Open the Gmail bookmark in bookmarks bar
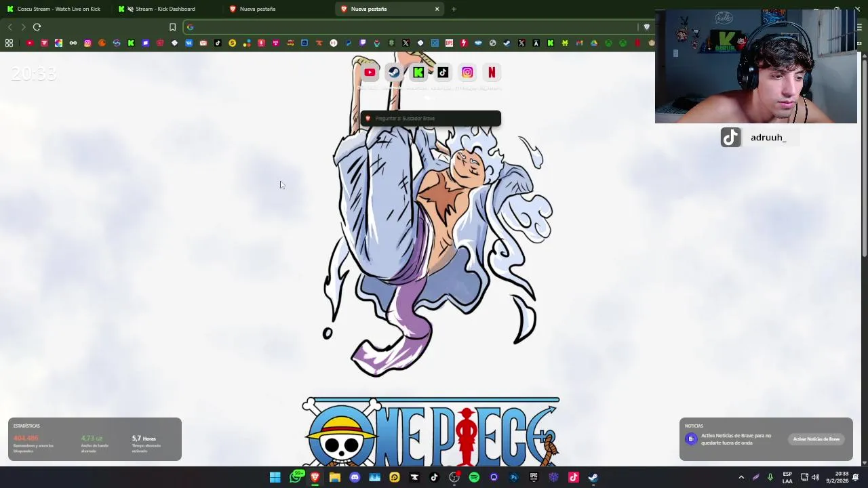 pyautogui.click(x=579, y=43)
